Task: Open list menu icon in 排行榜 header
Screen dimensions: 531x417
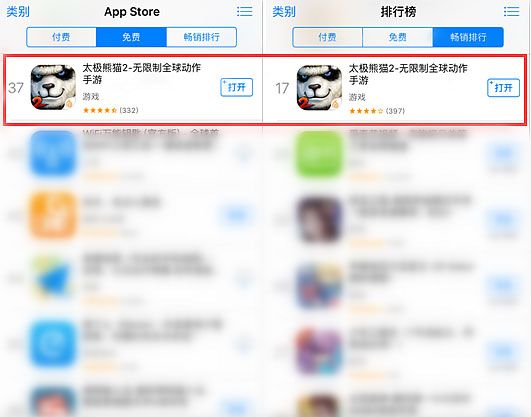Action: click(511, 11)
